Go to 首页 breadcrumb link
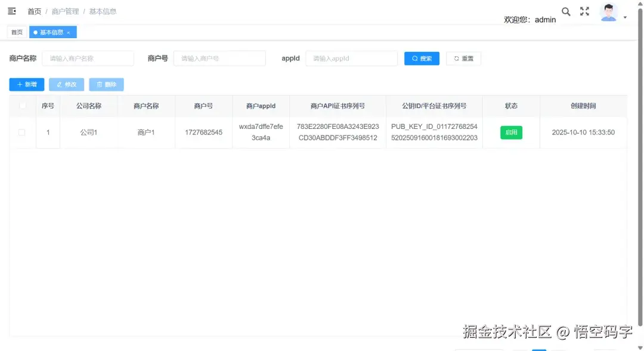 click(35, 11)
